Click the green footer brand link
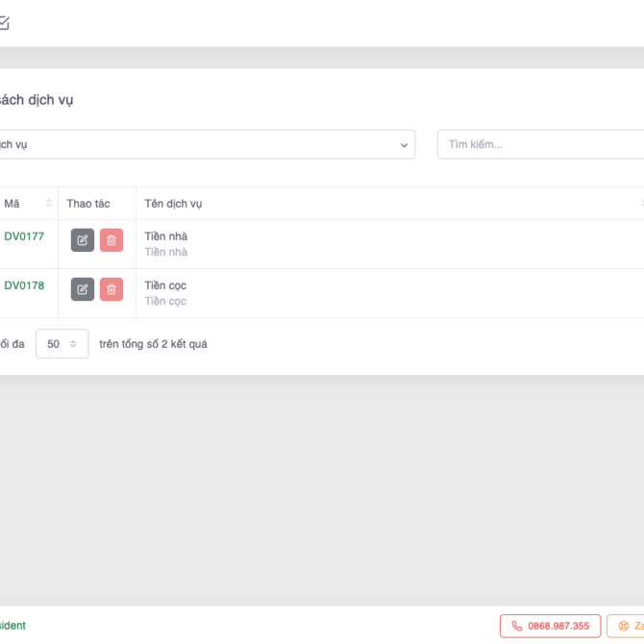The height and width of the screenshot is (644, 644). [x=12, y=626]
